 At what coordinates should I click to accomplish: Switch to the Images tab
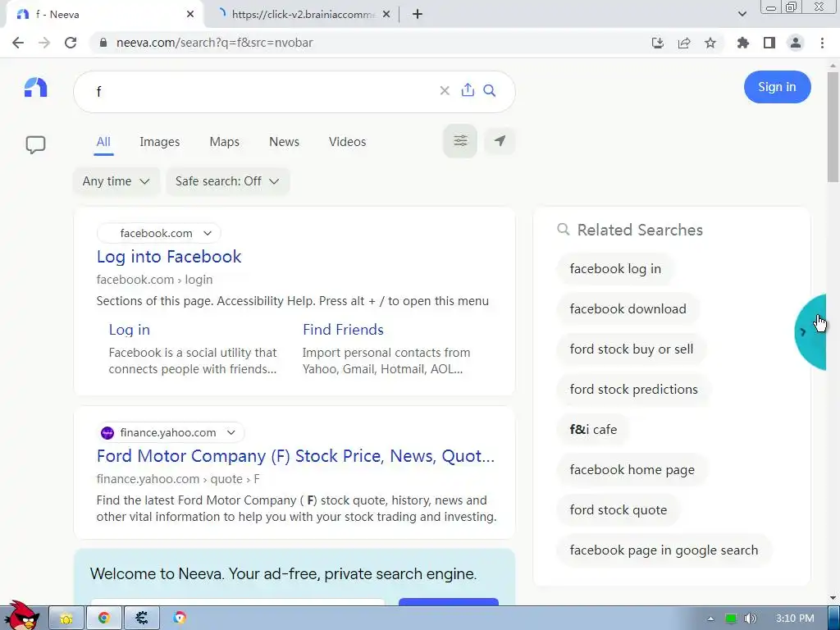click(160, 142)
